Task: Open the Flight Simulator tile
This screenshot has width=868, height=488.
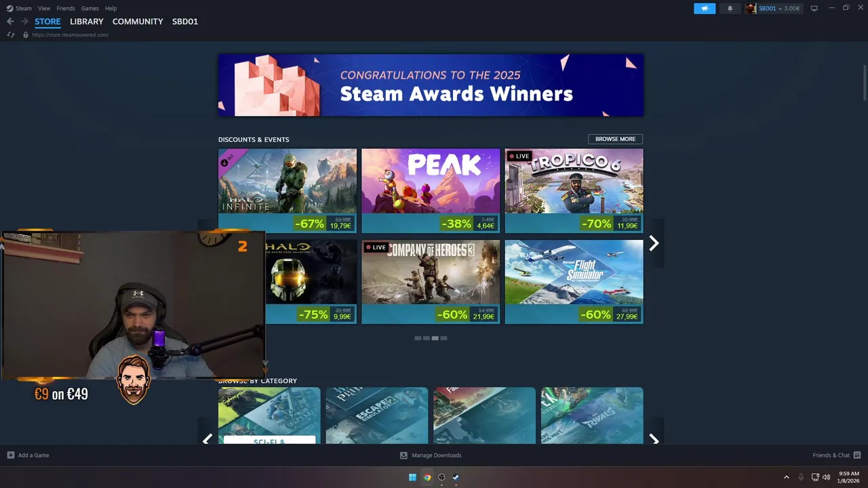Action: point(574,281)
